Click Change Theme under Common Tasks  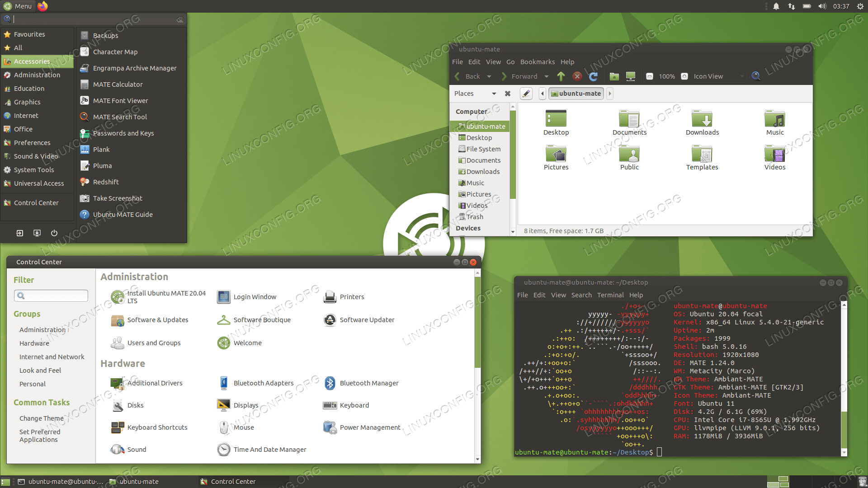[42, 418]
